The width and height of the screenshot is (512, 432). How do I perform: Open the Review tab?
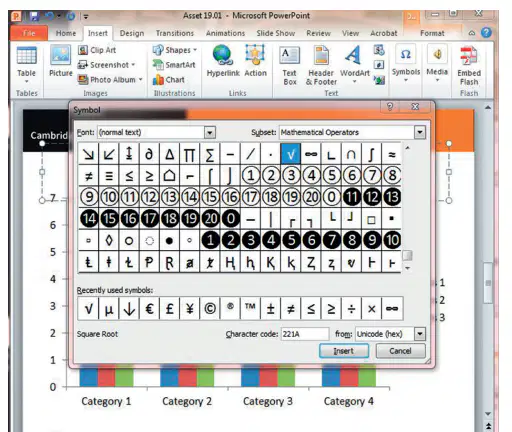(x=318, y=33)
